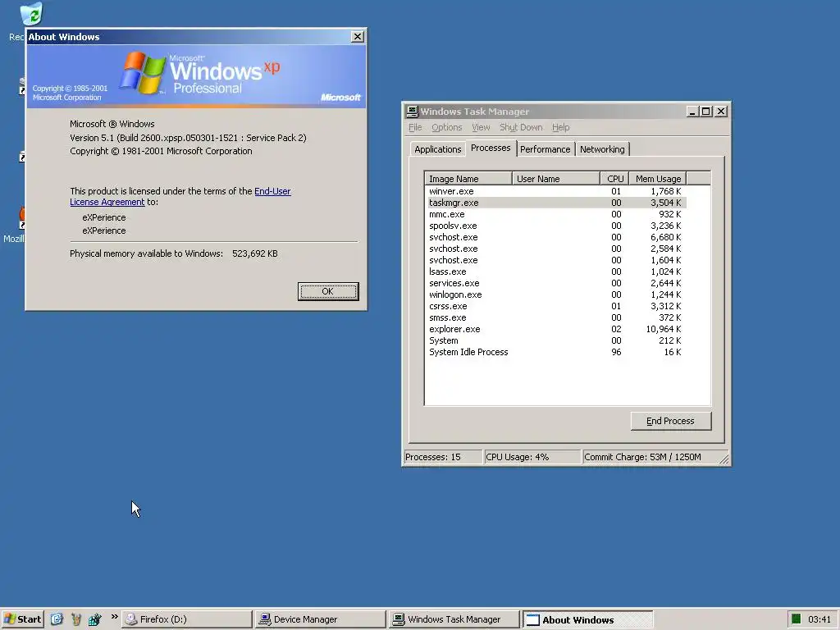Image resolution: width=840 pixels, height=630 pixels.
Task: Select svchost.exe using 6,680 K
Action: (x=555, y=237)
